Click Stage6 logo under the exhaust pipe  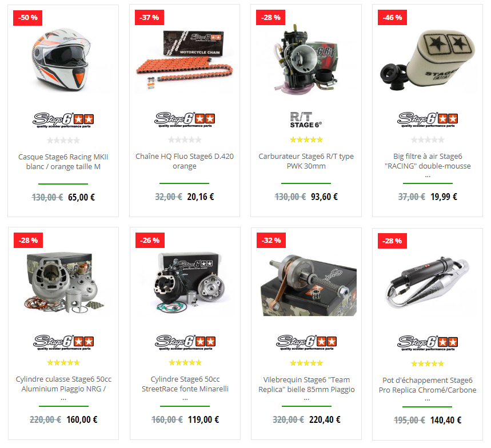tap(428, 343)
